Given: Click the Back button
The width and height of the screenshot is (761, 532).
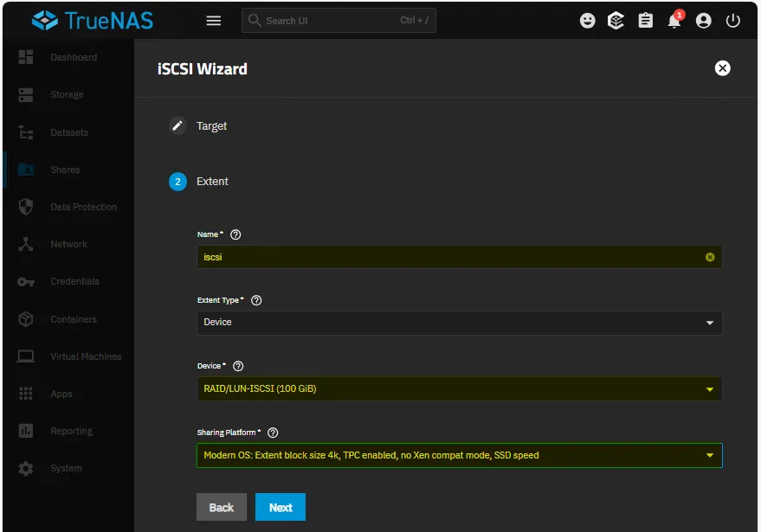Looking at the screenshot, I should [222, 508].
